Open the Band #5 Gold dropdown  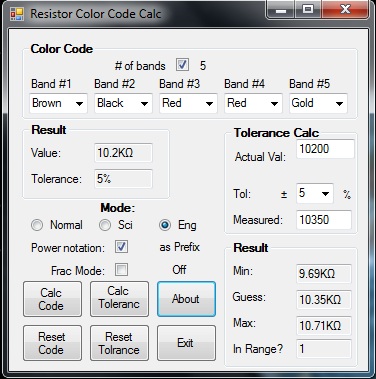318,103
